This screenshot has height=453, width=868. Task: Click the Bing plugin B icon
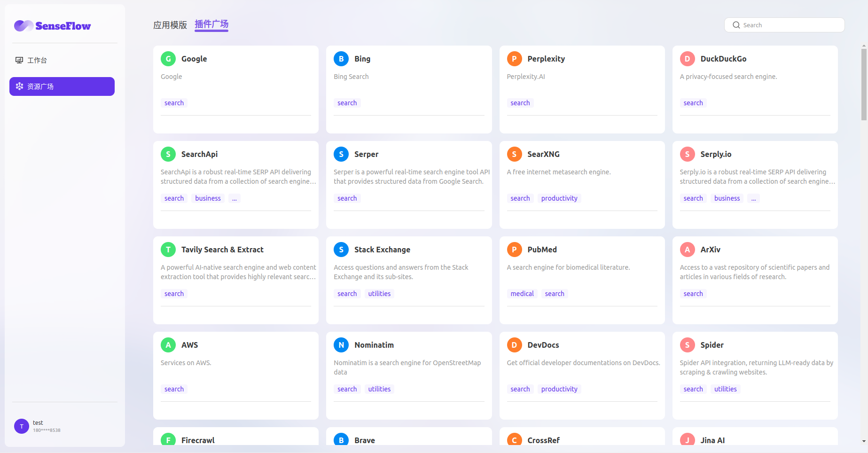coord(341,59)
